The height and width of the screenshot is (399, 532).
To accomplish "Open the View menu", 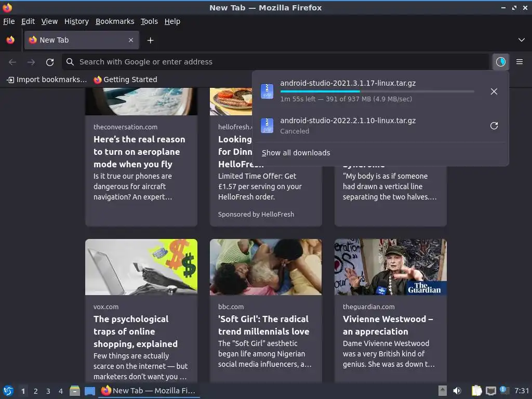I will tap(49, 21).
